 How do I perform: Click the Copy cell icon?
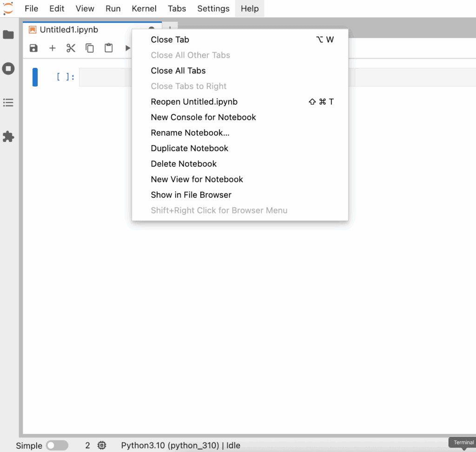point(90,48)
